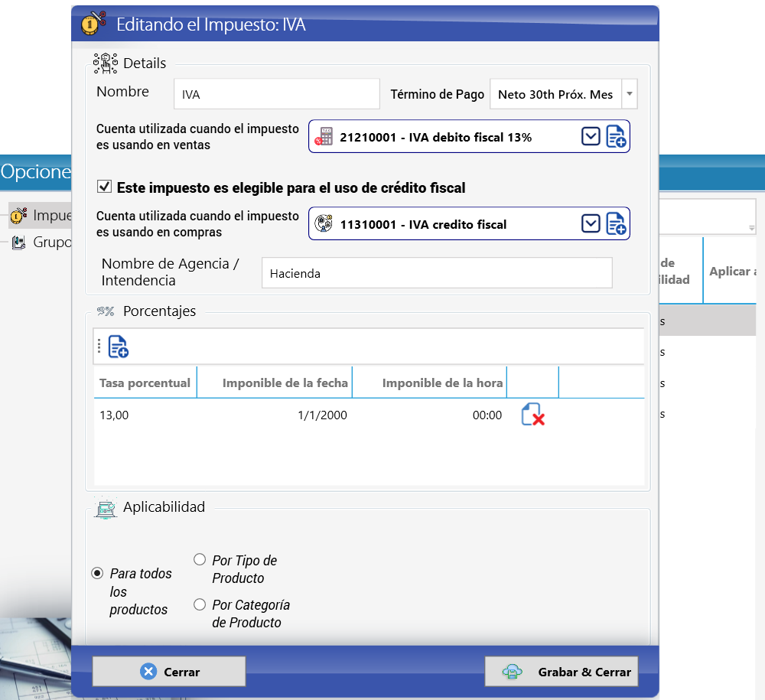
Task: Open Impuestos item in left sidebar
Action: 41,215
